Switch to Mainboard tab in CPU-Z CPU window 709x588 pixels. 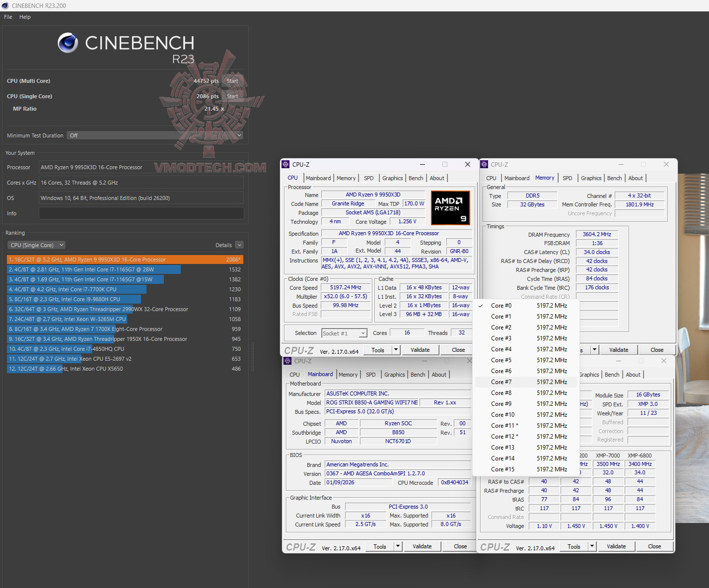click(318, 178)
